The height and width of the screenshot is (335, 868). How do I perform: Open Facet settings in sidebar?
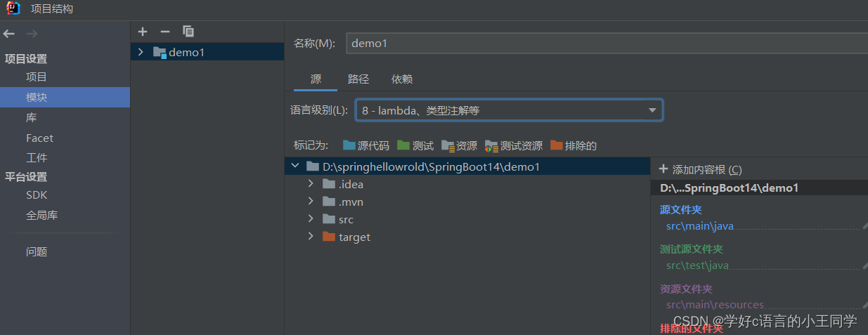[39, 138]
